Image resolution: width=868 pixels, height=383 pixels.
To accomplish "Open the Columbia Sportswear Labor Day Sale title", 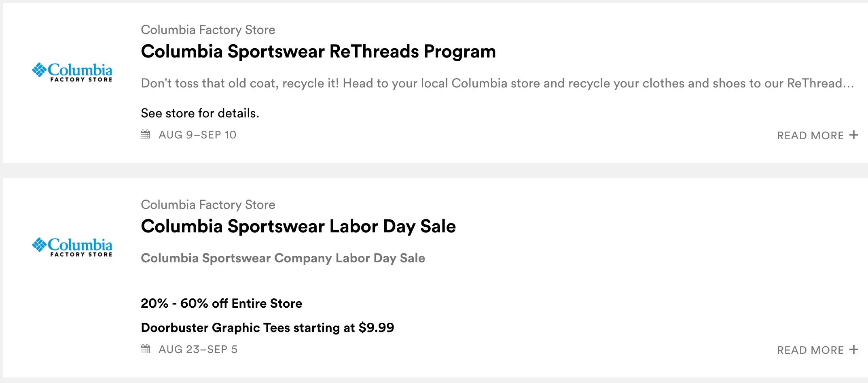I will click(x=298, y=226).
